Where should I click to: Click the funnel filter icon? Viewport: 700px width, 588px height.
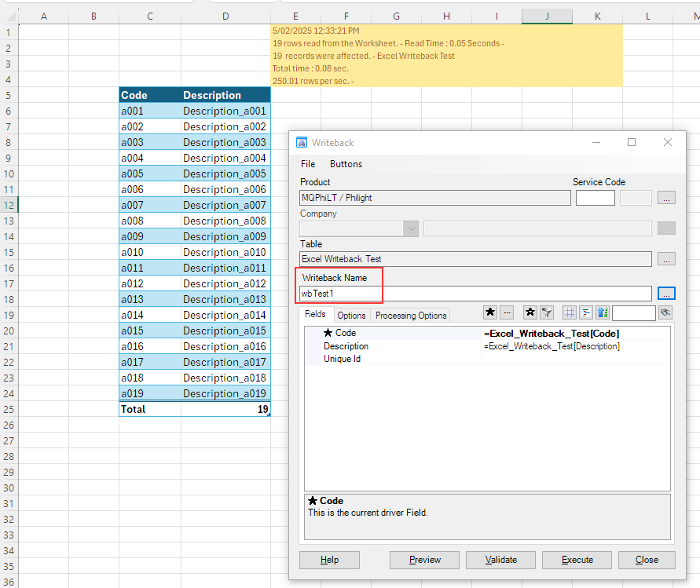point(547,312)
